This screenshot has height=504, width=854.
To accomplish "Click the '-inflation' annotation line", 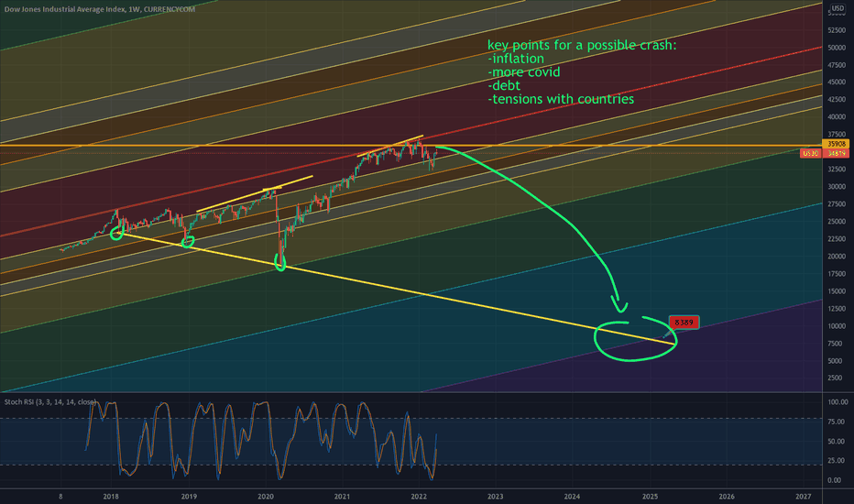I will [x=516, y=59].
